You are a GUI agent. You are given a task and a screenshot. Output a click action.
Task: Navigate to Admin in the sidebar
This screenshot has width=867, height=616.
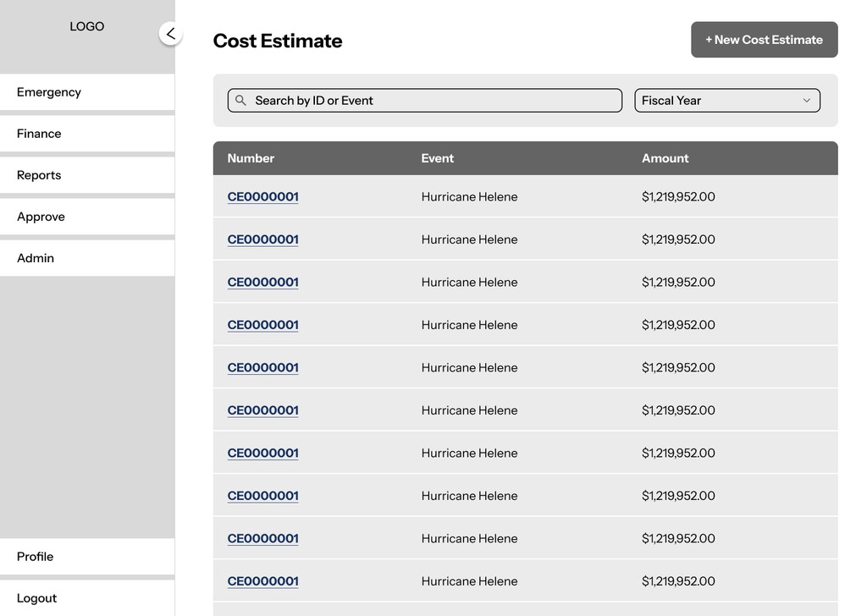87,258
